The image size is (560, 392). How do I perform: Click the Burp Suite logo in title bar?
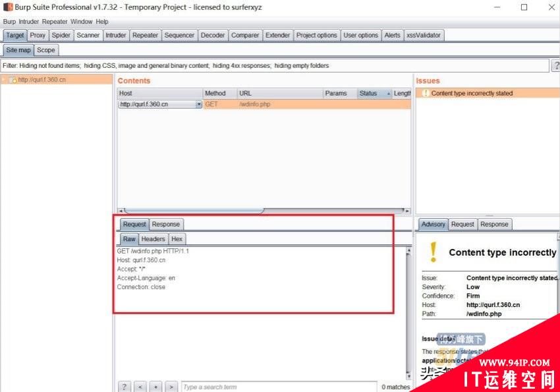[8, 7]
